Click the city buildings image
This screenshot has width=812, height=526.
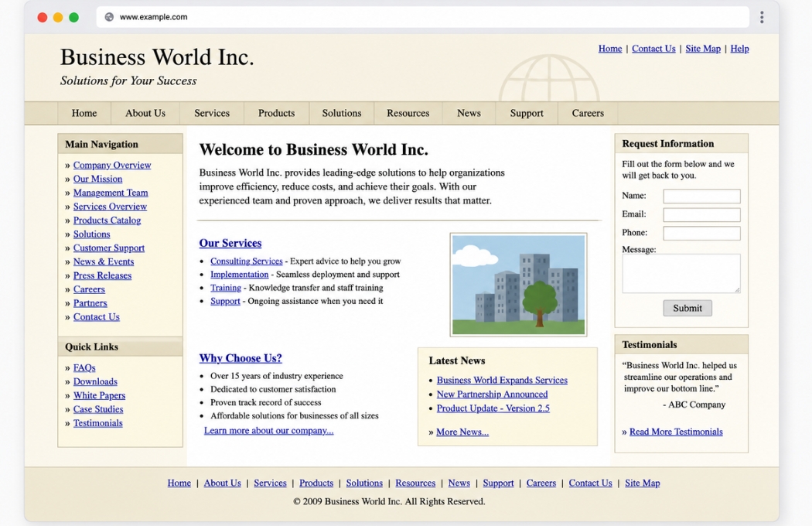[x=518, y=285]
